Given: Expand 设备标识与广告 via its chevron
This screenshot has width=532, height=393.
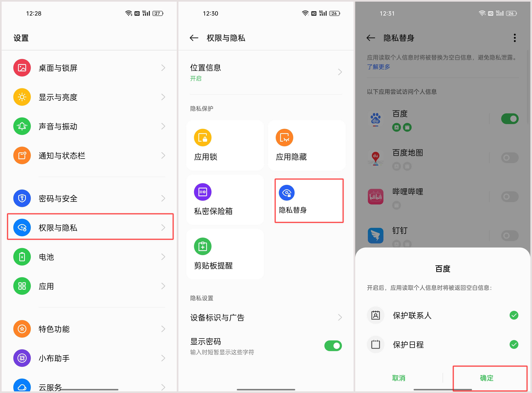Looking at the screenshot, I should click(340, 317).
